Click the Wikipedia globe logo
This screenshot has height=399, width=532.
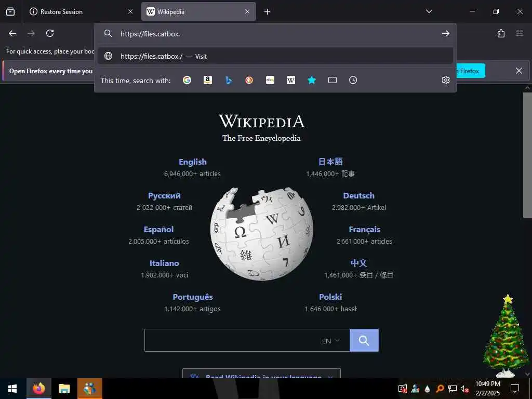262,234
